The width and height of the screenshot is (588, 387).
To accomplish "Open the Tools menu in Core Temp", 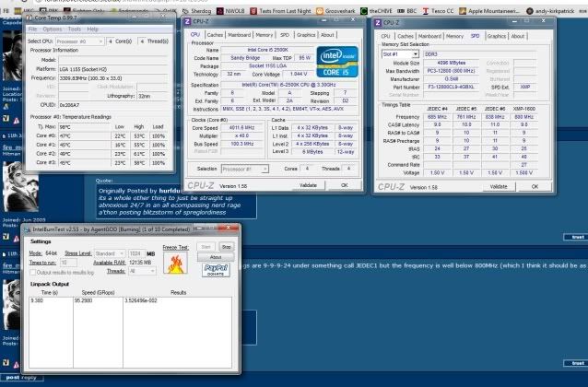I will click(75, 29).
